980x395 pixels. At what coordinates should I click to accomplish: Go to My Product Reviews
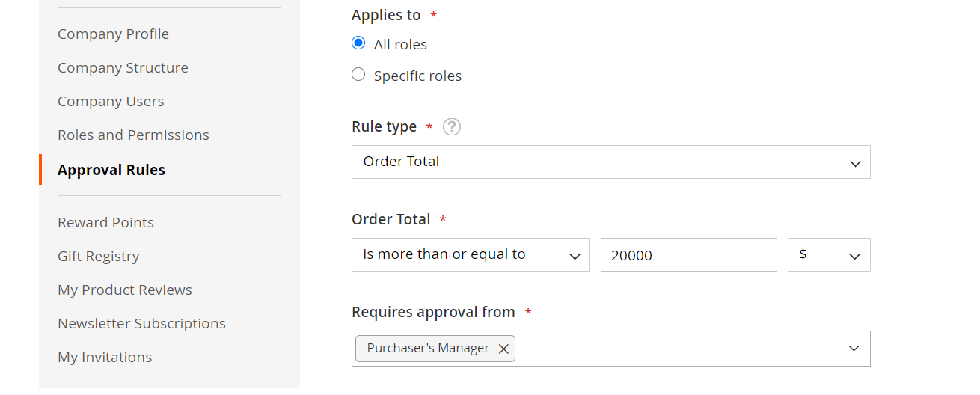[125, 290]
